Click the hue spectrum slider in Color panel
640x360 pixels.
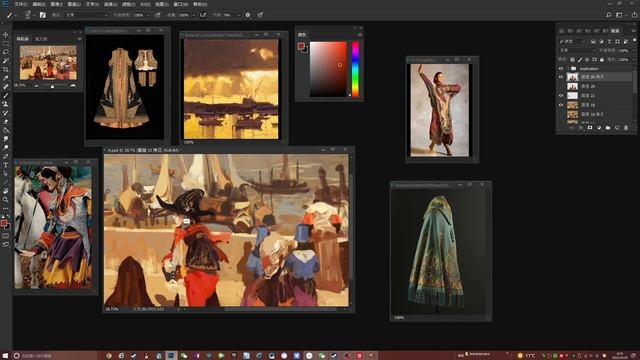pos(356,69)
